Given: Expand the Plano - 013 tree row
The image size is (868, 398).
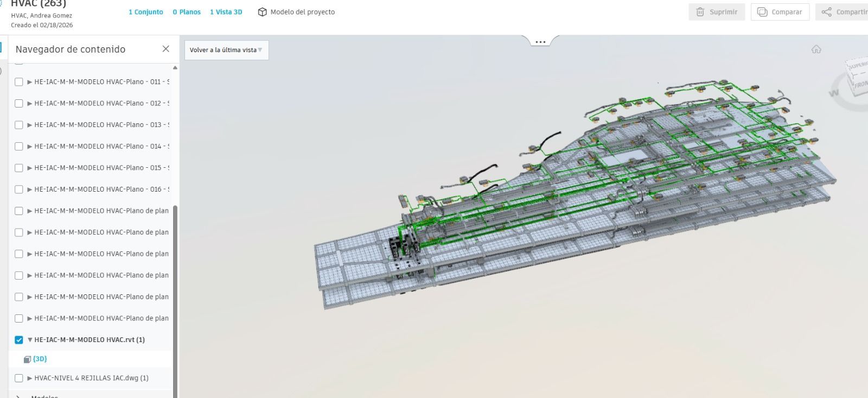Looking at the screenshot, I should [x=30, y=125].
